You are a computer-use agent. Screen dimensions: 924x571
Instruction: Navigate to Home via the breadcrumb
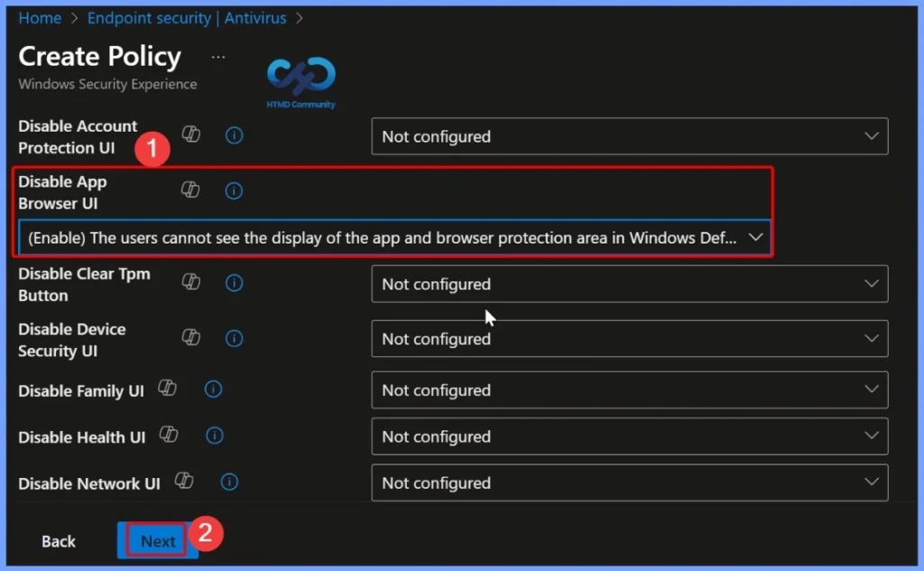40,17
